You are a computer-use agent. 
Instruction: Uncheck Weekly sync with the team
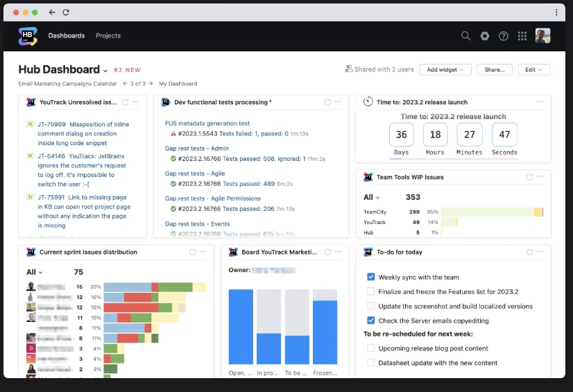(371, 277)
